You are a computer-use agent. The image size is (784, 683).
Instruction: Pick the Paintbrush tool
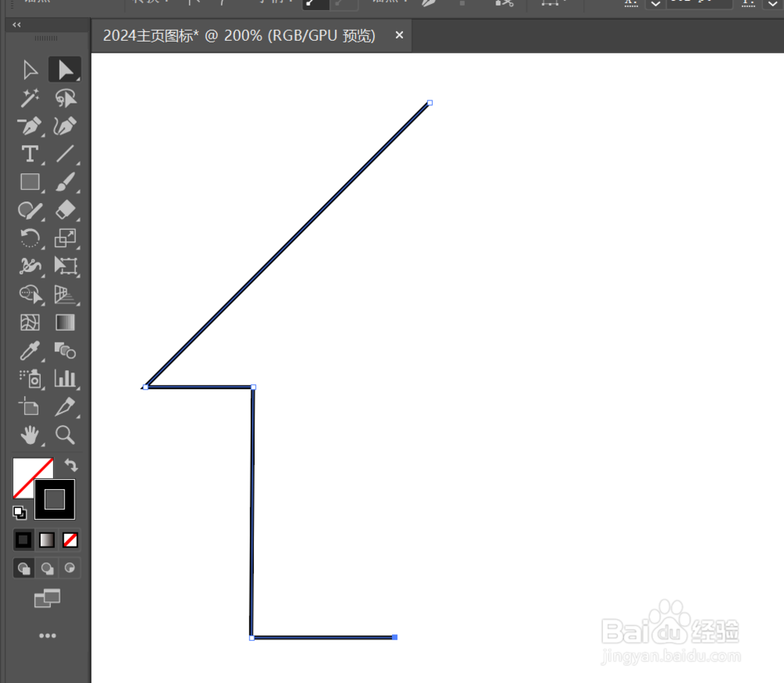pyautogui.click(x=65, y=182)
